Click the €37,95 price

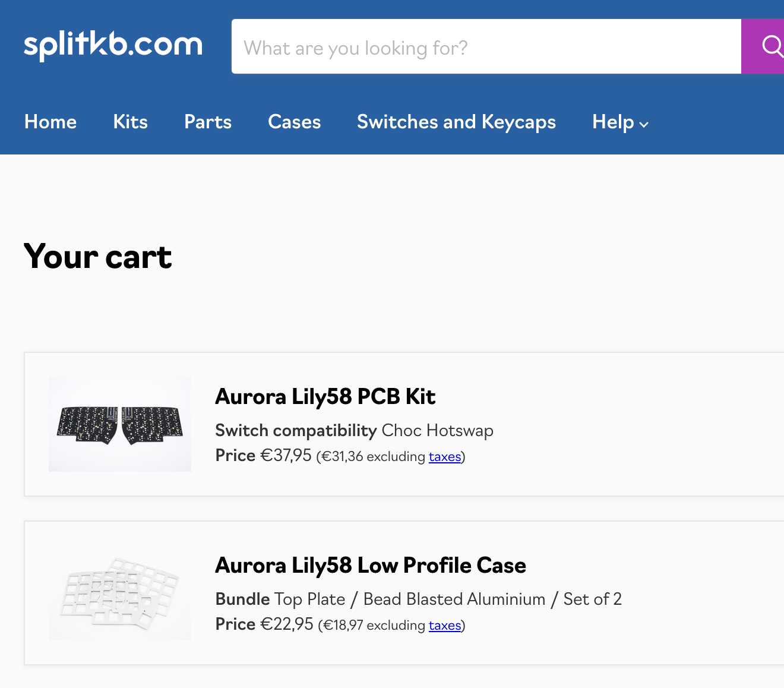[x=286, y=456]
